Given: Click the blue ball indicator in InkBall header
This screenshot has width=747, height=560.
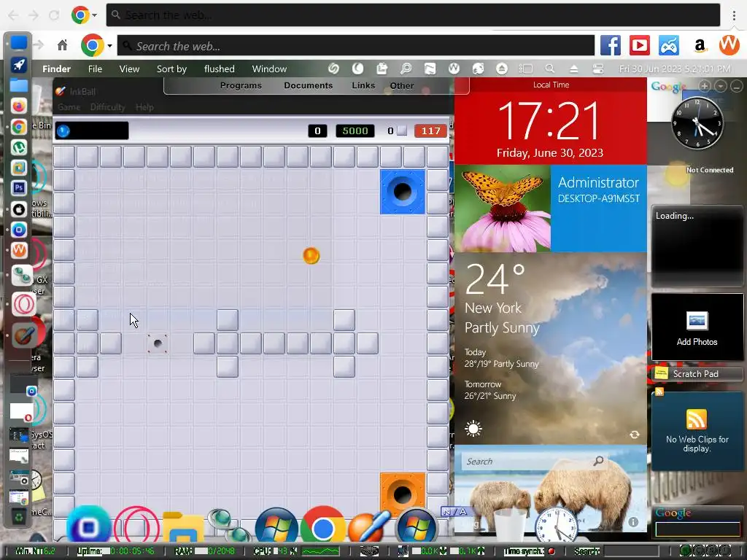Looking at the screenshot, I should [63, 131].
